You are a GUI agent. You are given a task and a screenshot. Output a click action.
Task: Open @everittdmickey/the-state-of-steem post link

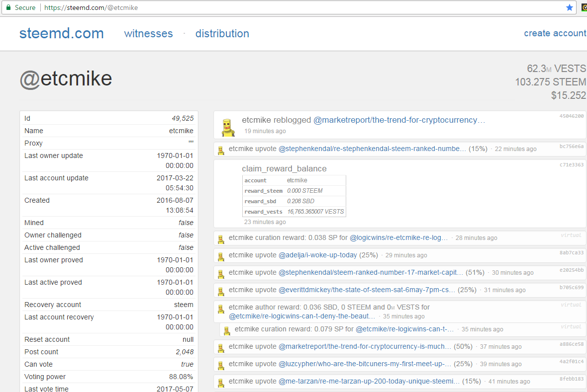[x=367, y=290]
